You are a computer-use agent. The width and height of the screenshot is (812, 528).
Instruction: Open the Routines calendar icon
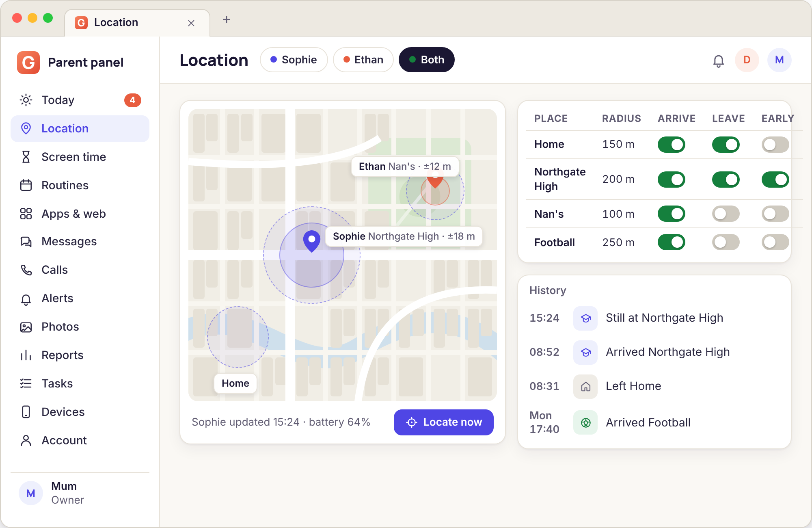26,185
